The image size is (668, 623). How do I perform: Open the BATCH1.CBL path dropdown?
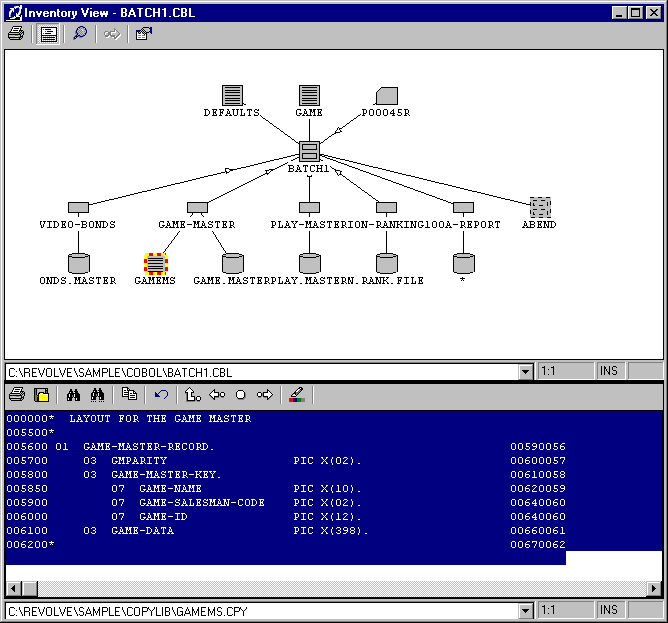tap(526, 372)
